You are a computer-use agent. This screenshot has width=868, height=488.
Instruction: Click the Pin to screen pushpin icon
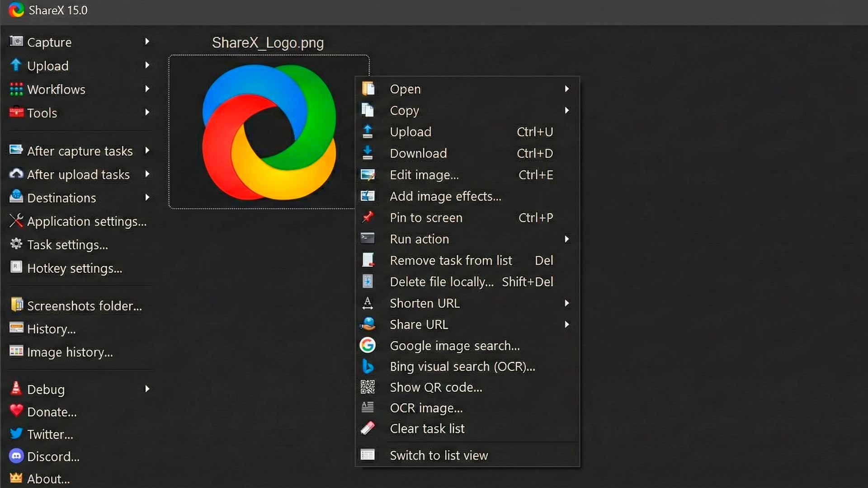click(368, 217)
